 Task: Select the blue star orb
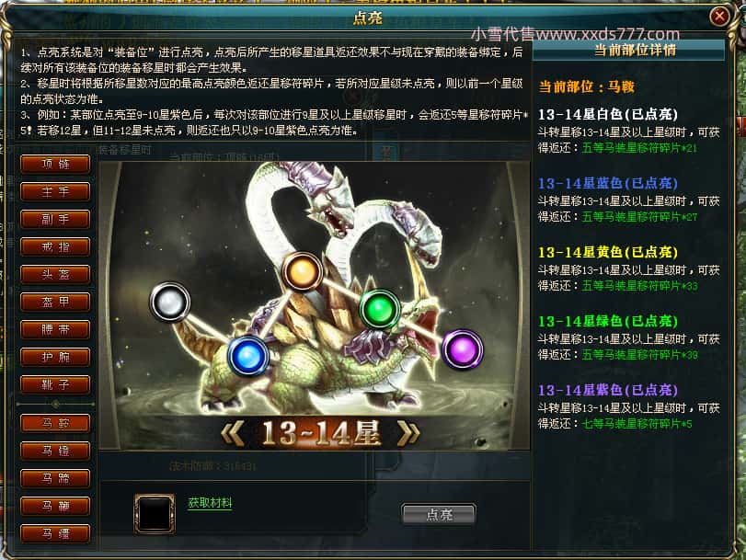[x=248, y=356]
